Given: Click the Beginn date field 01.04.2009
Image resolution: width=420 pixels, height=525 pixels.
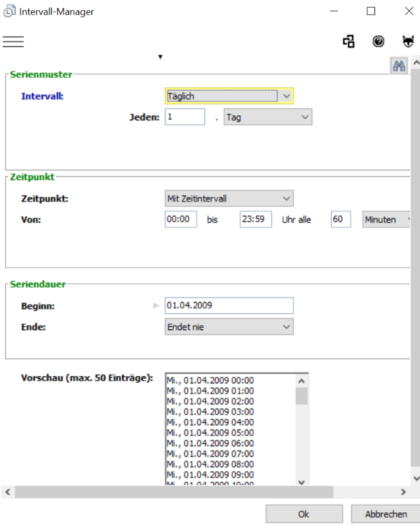Looking at the screenshot, I should pos(229,306).
